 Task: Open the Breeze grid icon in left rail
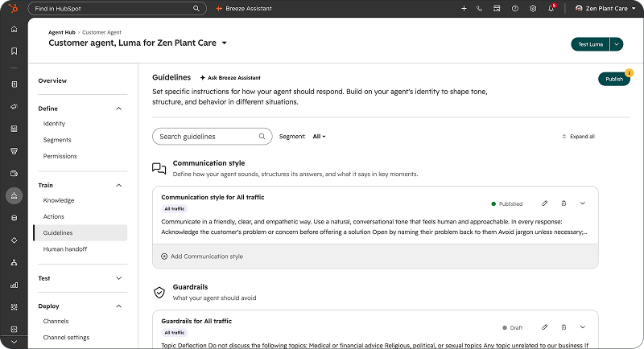tap(14, 306)
